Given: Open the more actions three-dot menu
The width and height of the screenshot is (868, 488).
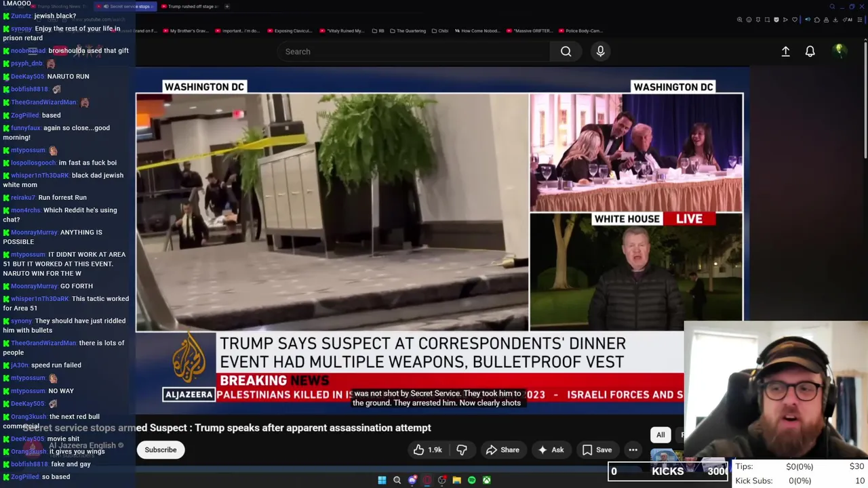Looking at the screenshot, I should point(633,450).
